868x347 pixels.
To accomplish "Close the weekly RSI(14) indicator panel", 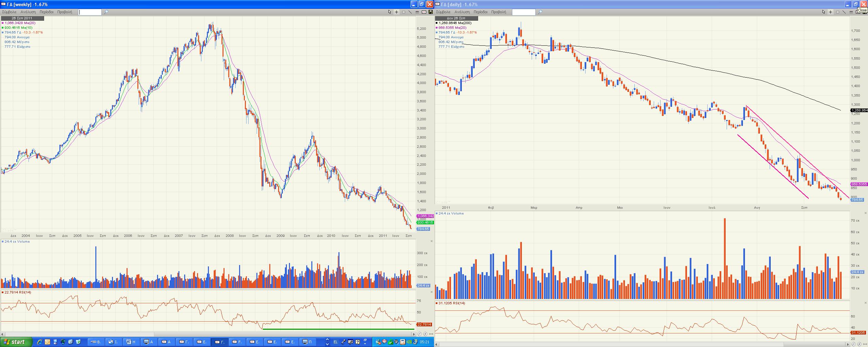I will (432, 292).
